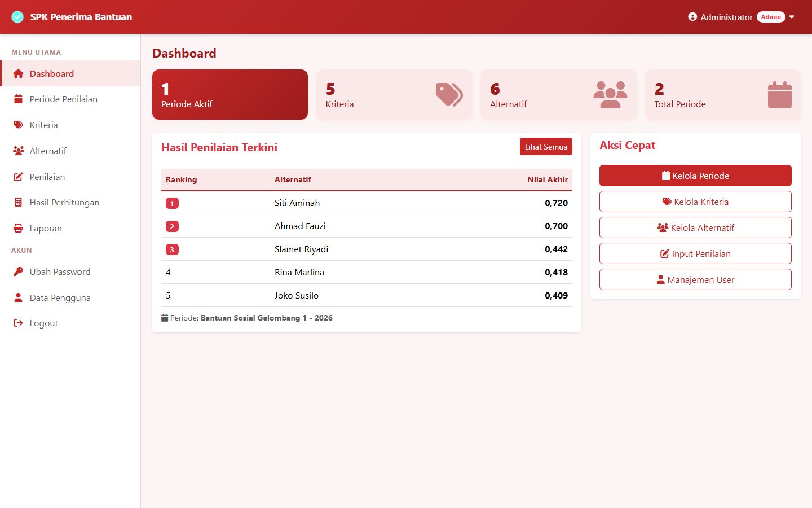Click the ranking 2 badge

click(x=172, y=226)
